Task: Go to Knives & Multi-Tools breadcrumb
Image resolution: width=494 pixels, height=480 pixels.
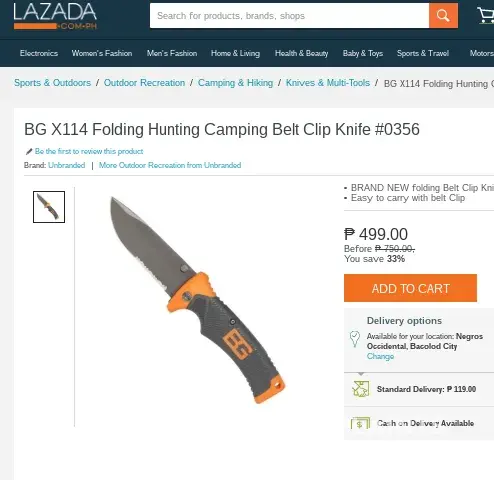Action: 328,83
